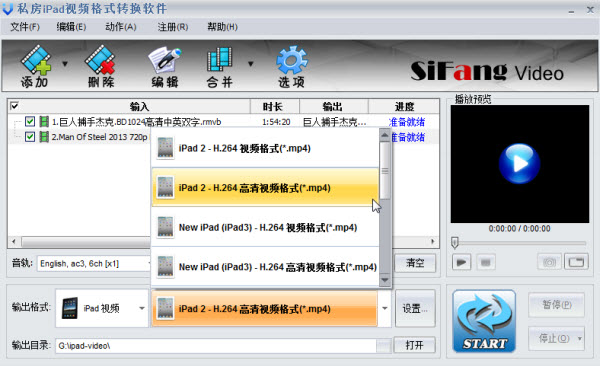Open the 注册(R) menu

click(173, 27)
